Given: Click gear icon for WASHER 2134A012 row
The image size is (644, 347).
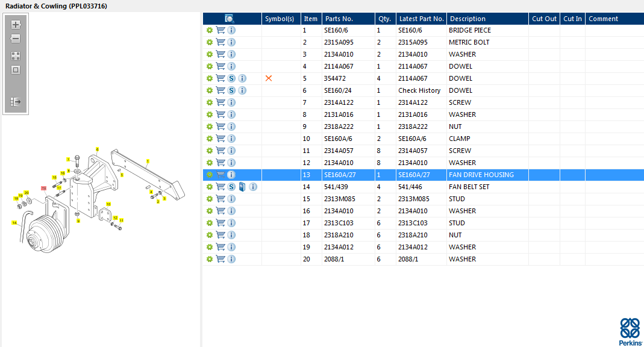Looking at the screenshot, I should (x=210, y=247).
